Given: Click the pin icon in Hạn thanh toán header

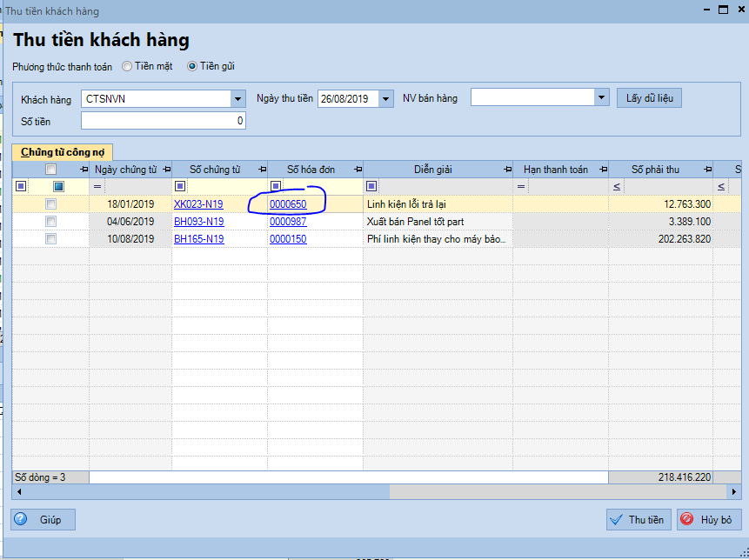Looking at the screenshot, I should click(599, 170).
